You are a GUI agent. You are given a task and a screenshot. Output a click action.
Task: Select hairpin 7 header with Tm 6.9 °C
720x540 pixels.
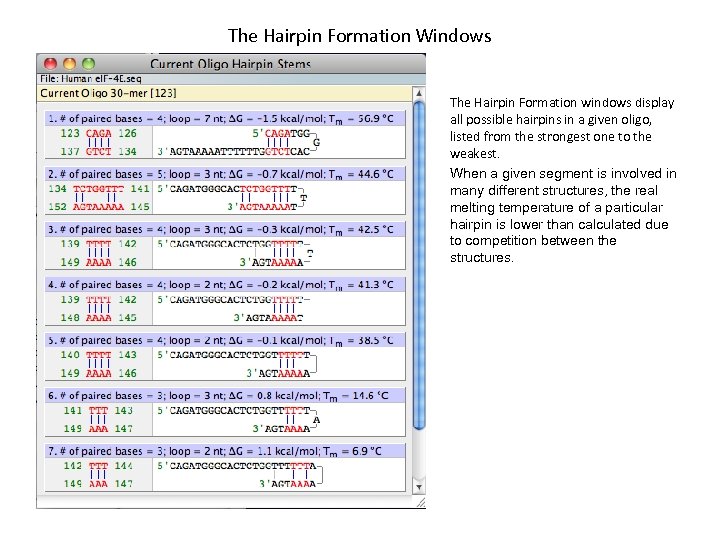tap(225, 451)
